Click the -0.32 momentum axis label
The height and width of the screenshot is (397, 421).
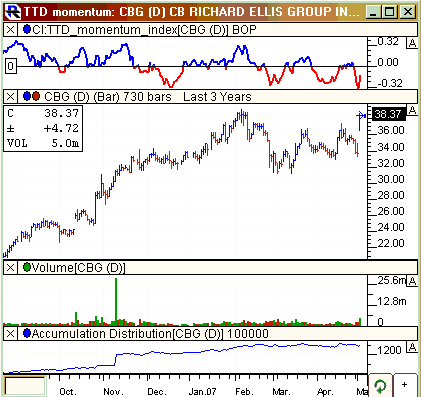tap(390, 83)
